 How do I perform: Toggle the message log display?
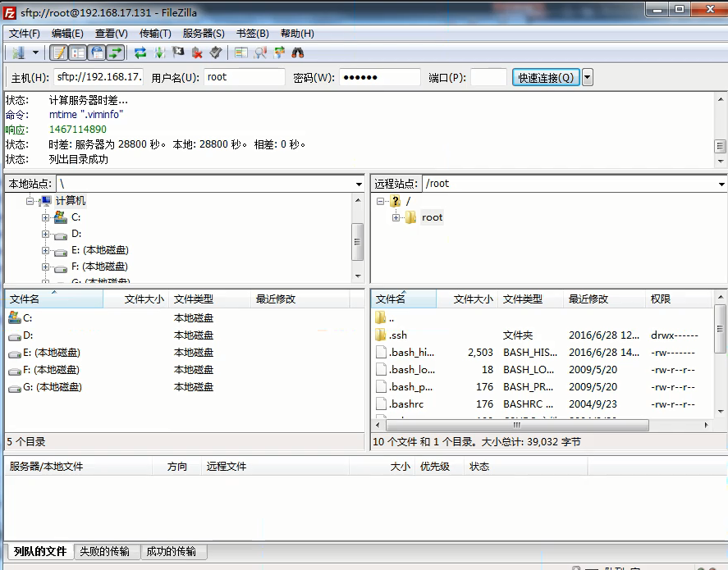pyautogui.click(x=59, y=52)
